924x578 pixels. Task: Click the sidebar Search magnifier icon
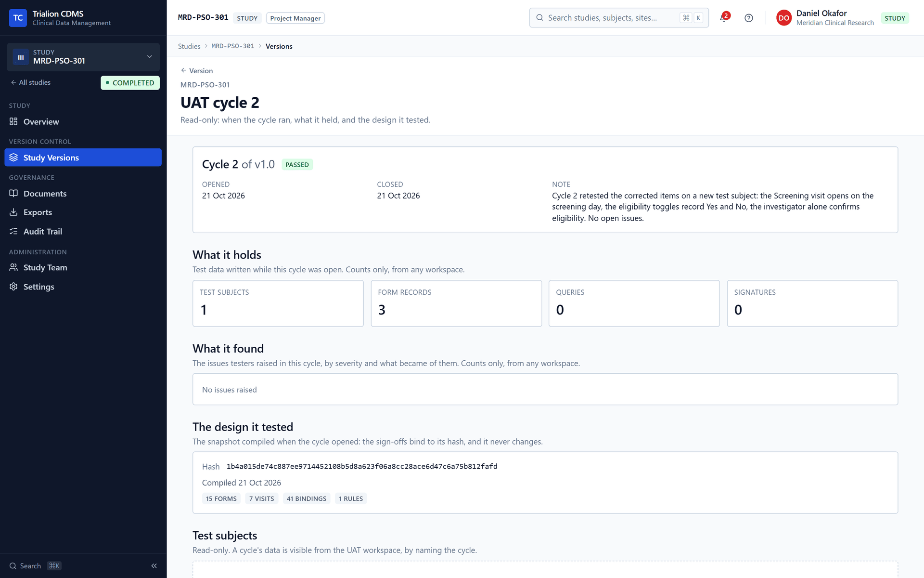(13, 566)
